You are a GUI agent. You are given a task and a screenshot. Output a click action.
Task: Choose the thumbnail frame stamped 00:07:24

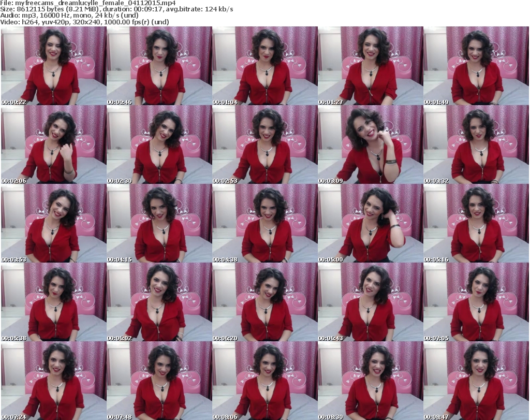pos(54,381)
